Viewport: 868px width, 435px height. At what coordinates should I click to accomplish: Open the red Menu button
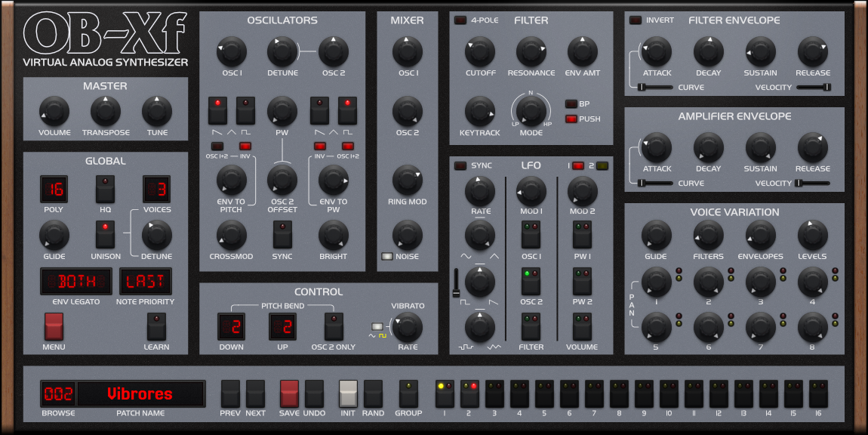click(54, 327)
